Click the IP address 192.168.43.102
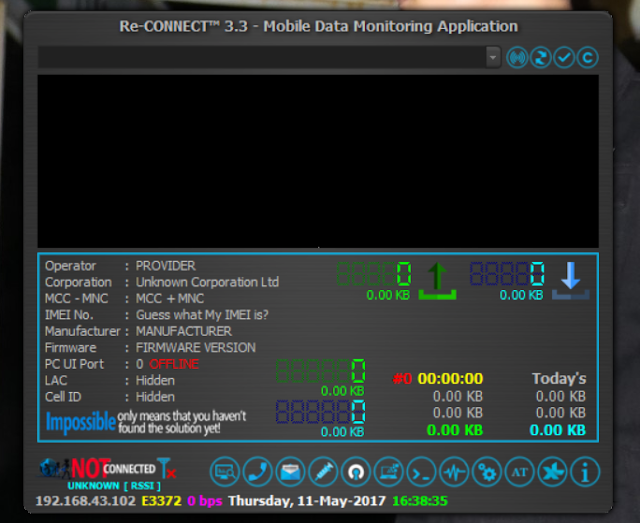Viewport: 640px width, 523px height. click(x=85, y=501)
